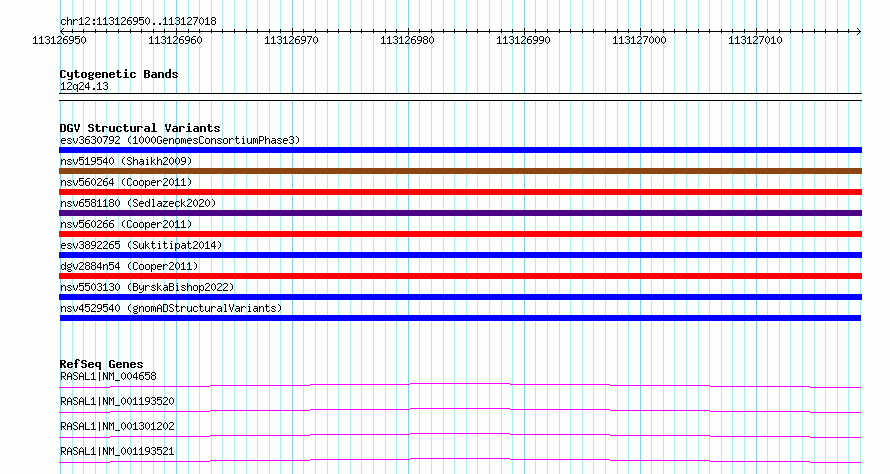This screenshot has height=474, width=890.
Task: Open variant dgv2884n54 (Cooper2011) label
Action: click(129, 266)
